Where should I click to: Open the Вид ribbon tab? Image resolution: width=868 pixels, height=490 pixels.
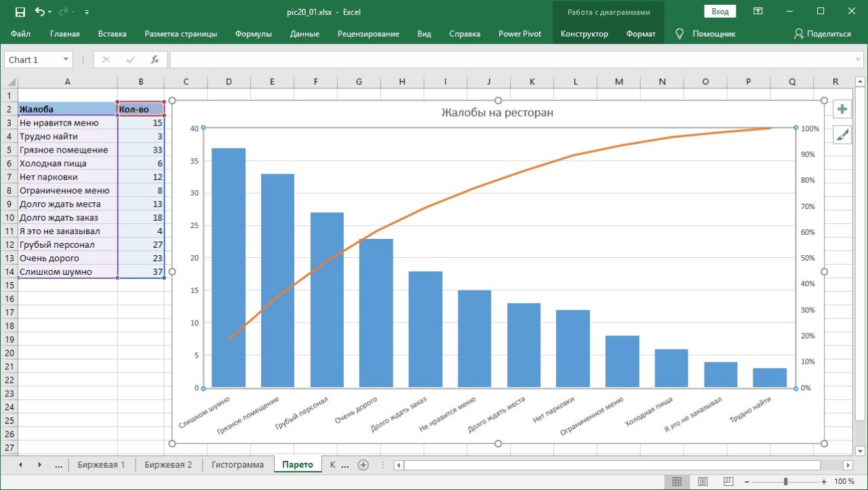coord(425,34)
